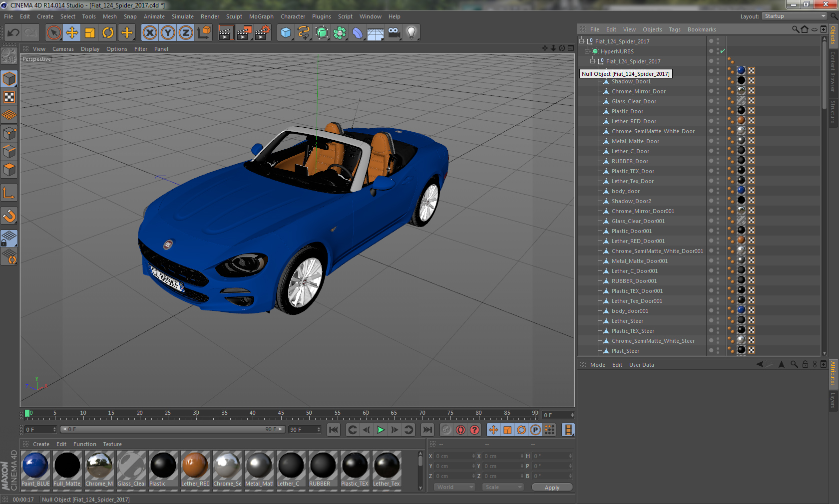Image resolution: width=839 pixels, height=504 pixels.
Task: Render the active view
Action: [x=226, y=33]
